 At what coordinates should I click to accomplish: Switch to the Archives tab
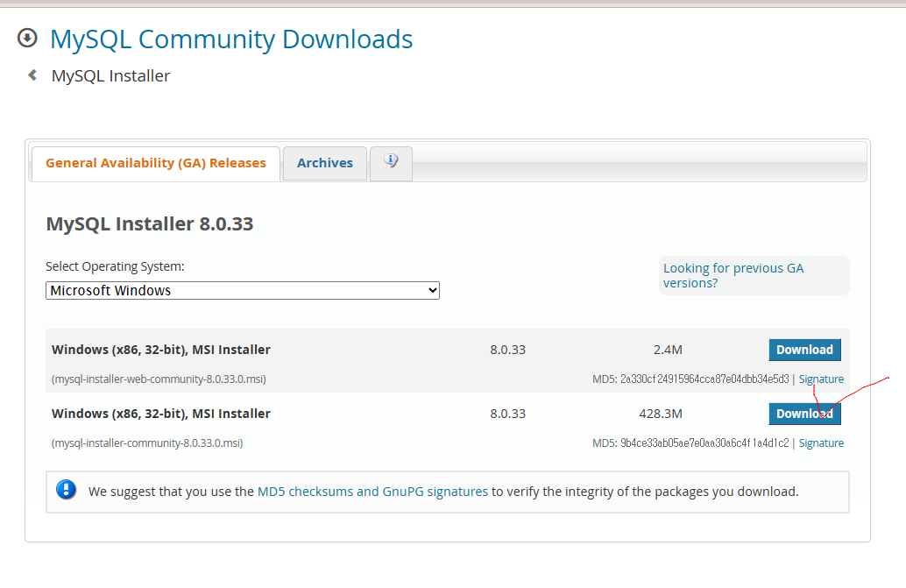tap(325, 164)
